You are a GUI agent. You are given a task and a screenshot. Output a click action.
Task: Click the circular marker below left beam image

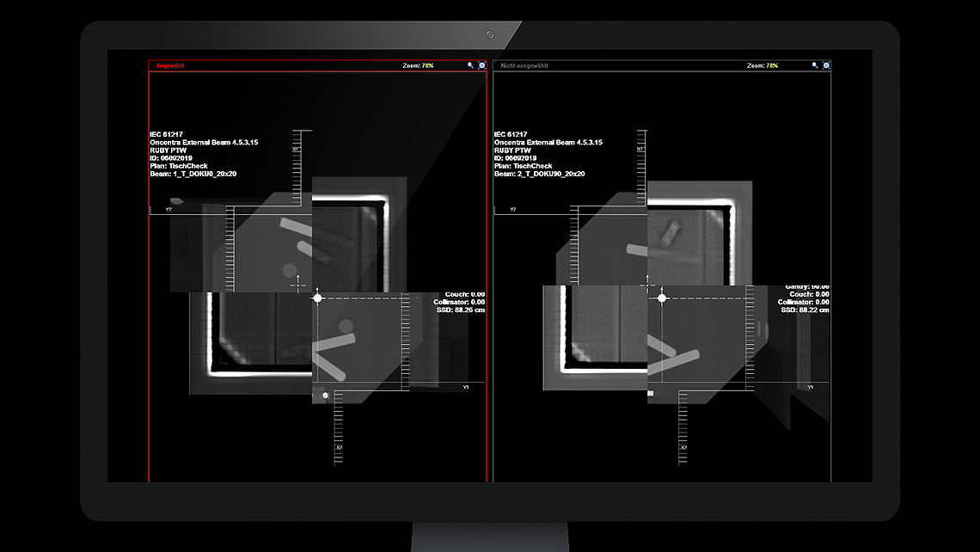[325, 397]
